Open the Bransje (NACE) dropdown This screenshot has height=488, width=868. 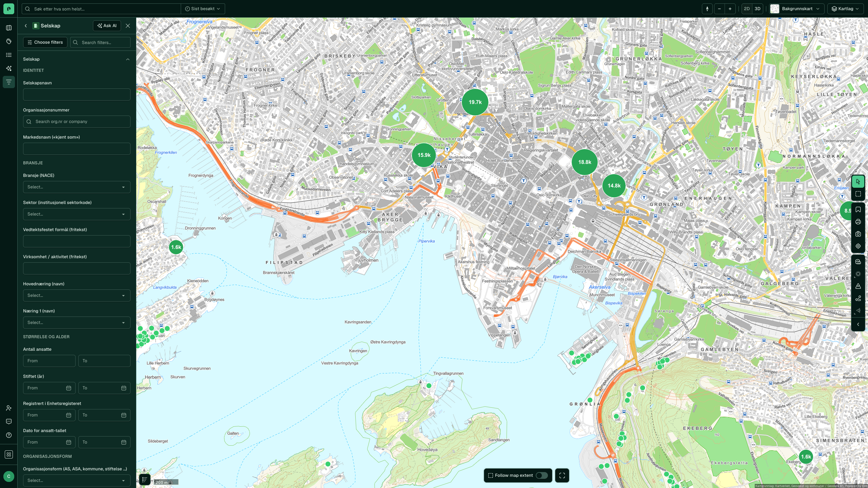coord(77,187)
